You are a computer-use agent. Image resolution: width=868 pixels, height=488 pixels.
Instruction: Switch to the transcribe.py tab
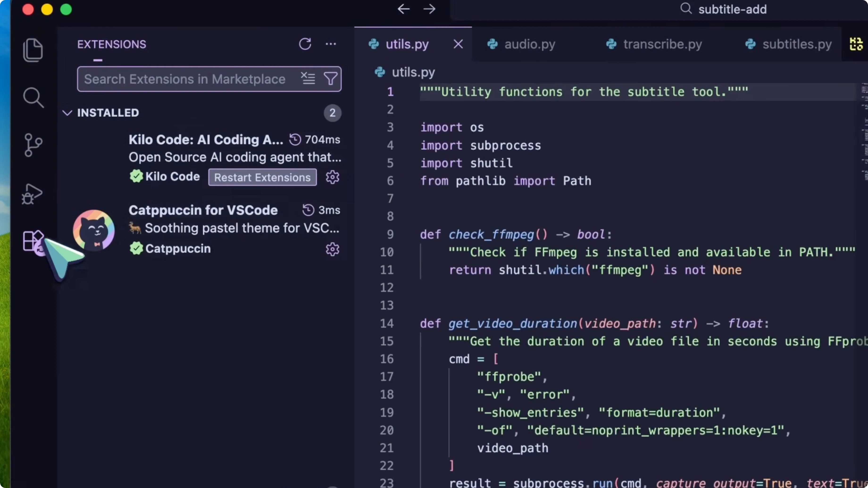click(x=661, y=44)
